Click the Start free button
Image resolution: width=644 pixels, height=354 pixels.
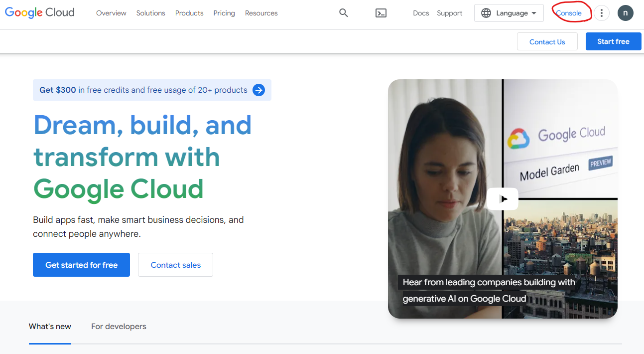[613, 41]
